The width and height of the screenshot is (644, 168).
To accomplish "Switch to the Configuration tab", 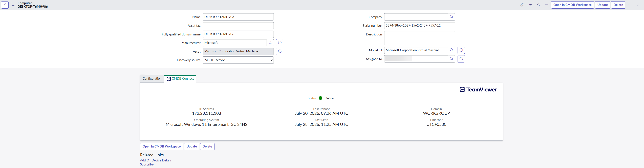I will coord(152,78).
